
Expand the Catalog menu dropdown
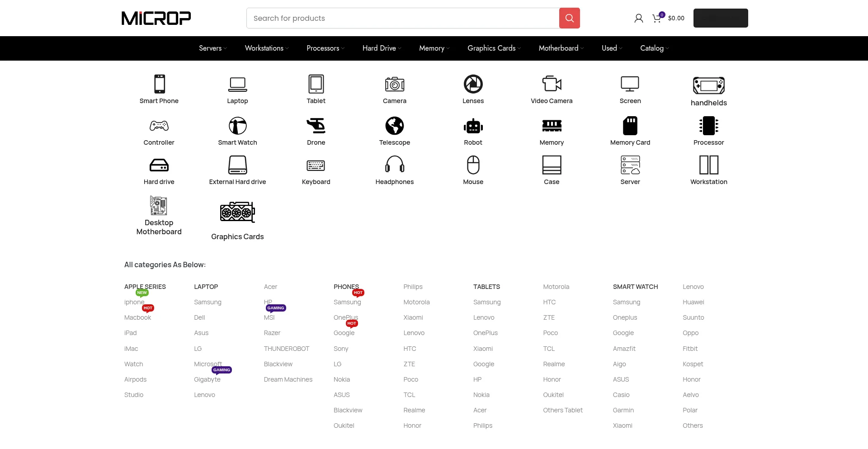(x=654, y=48)
